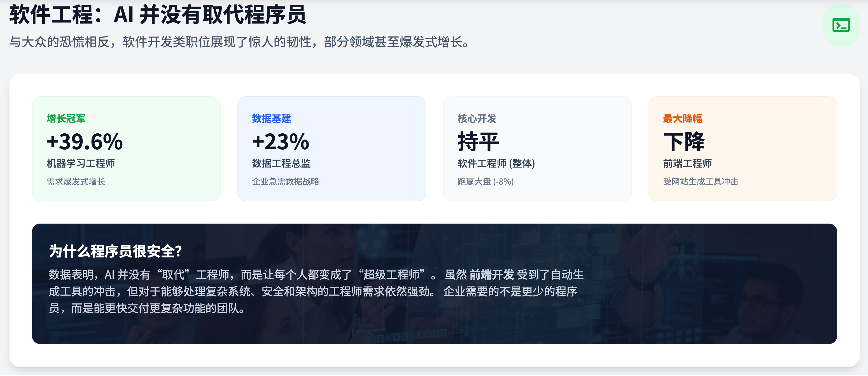The width and height of the screenshot is (868, 376).
Task: Click the 软件工程师 (整体) job title
Action: [496, 164]
